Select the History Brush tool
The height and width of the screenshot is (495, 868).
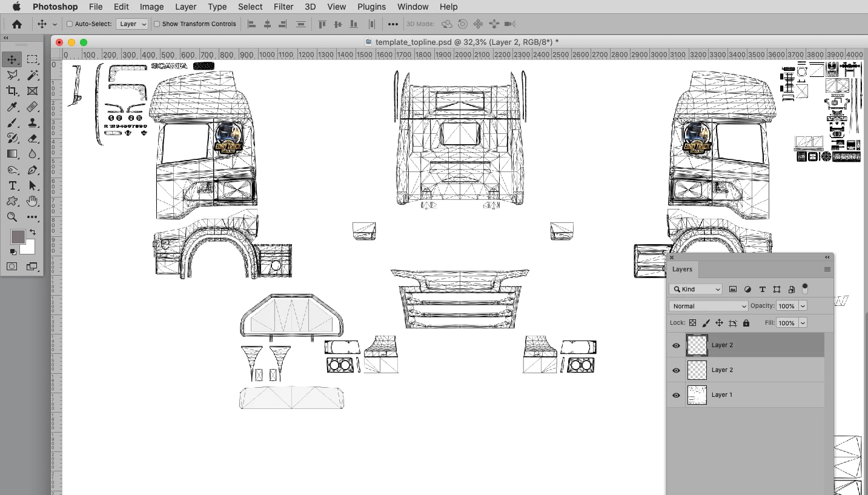pyautogui.click(x=12, y=138)
